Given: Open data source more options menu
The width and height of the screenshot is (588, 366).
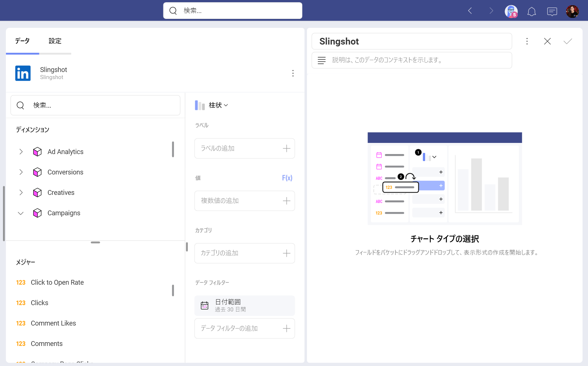Looking at the screenshot, I should point(293,73).
